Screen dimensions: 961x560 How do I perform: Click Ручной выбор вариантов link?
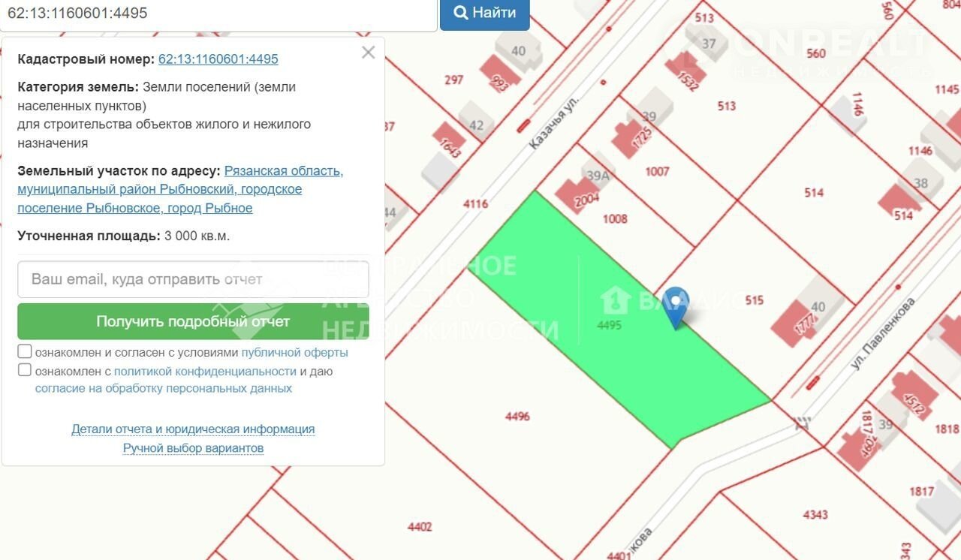coord(193,448)
